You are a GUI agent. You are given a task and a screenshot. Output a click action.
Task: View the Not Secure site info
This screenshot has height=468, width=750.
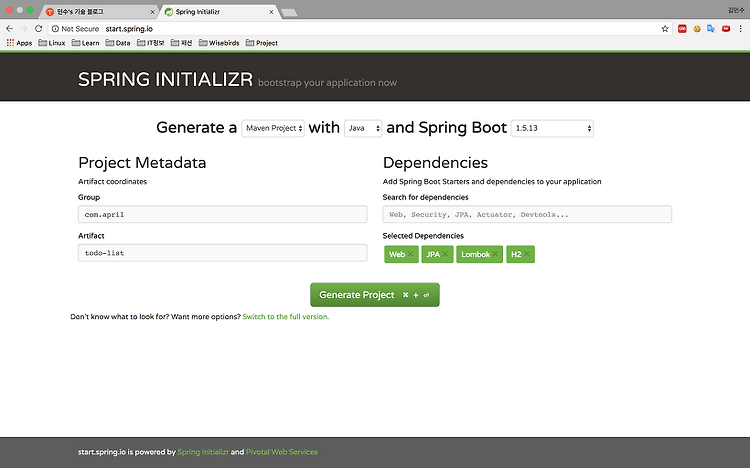coord(76,29)
